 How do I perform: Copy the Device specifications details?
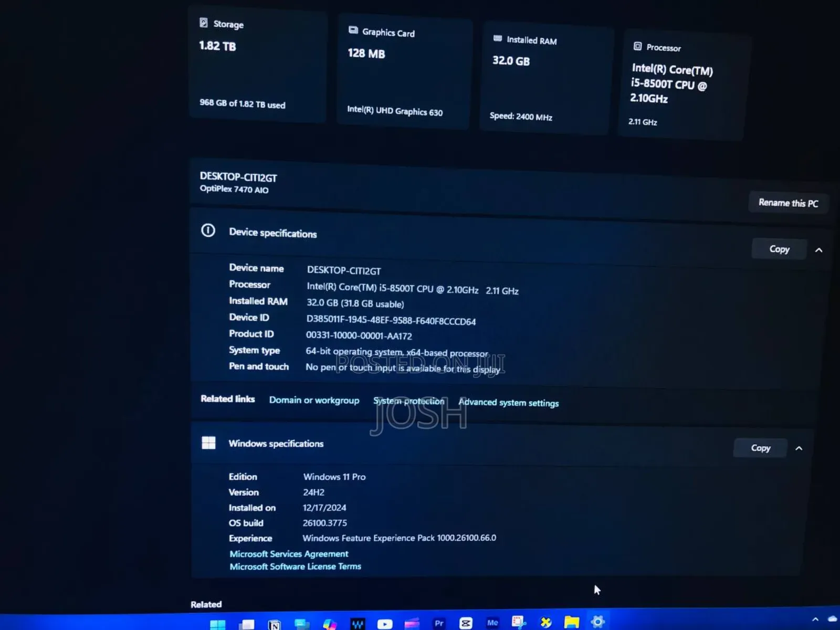click(x=779, y=249)
